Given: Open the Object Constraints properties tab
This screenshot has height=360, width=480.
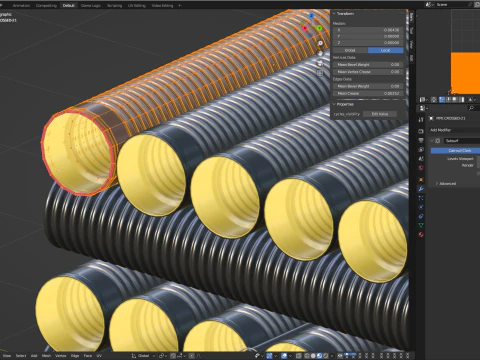Looking at the screenshot, I should (x=421, y=216).
